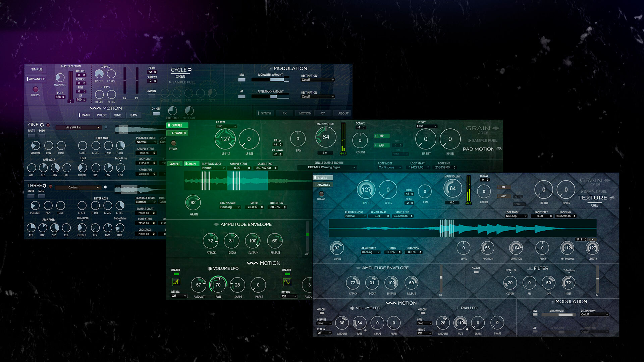The width and height of the screenshot is (644, 362).
Task: Click Volume LFO RATE knob showing 70
Action: click(218, 285)
